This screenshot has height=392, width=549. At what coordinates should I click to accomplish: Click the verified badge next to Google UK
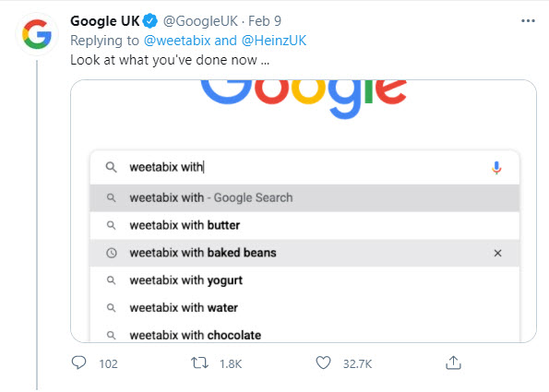[150, 21]
